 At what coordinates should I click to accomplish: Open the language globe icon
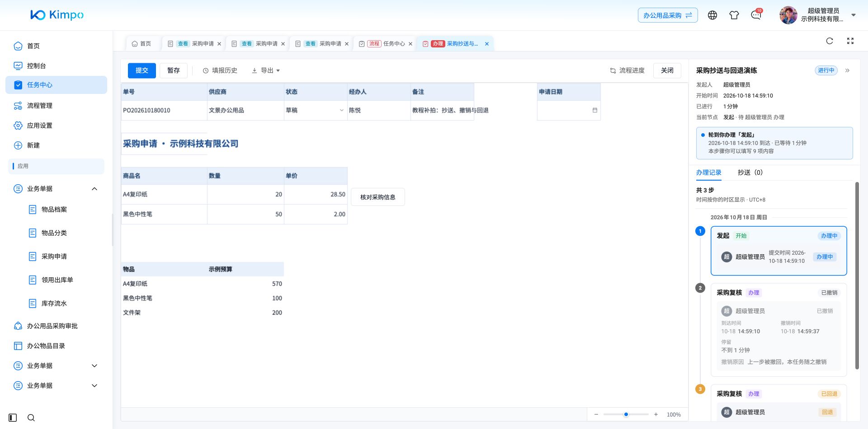(x=712, y=15)
